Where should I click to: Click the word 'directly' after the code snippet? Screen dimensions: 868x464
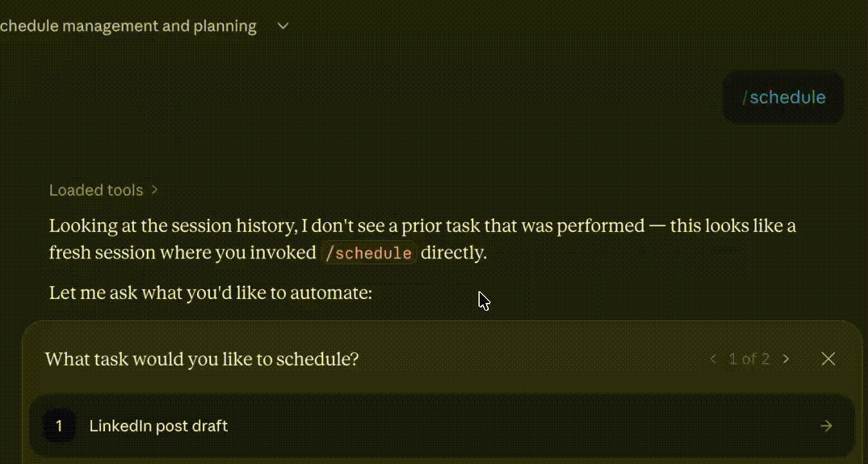453,253
